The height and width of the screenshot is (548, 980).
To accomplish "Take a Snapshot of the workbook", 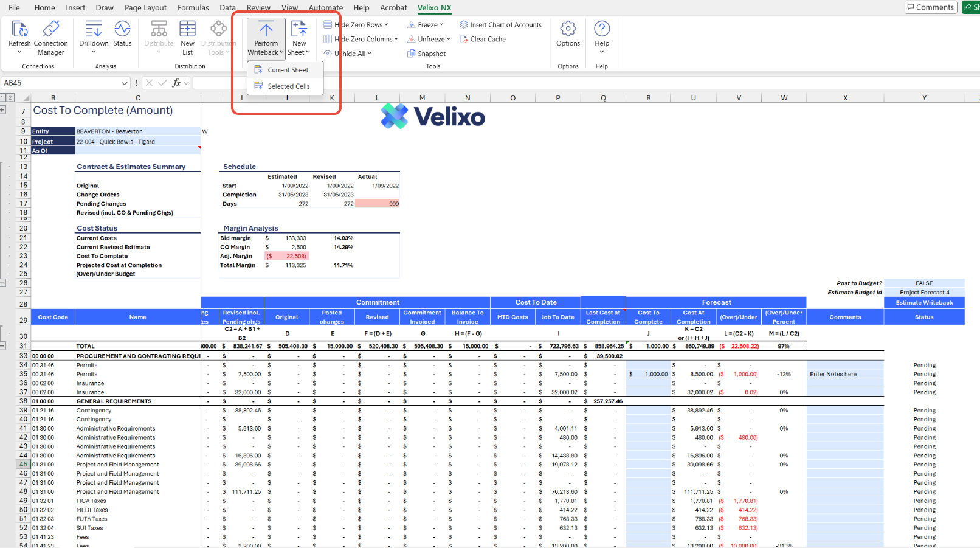I will (426, 54).
